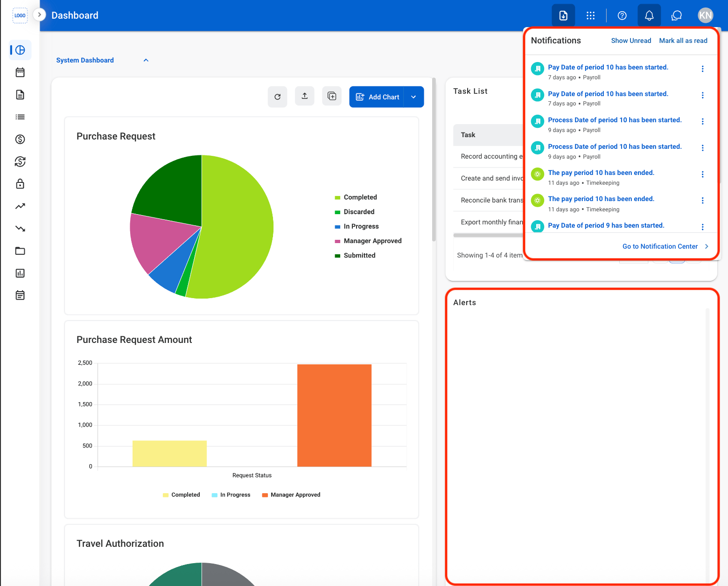Viewport: 728px width, 586px height.
Task: Click Show Unread in Notifications
Action: point(631,41)
